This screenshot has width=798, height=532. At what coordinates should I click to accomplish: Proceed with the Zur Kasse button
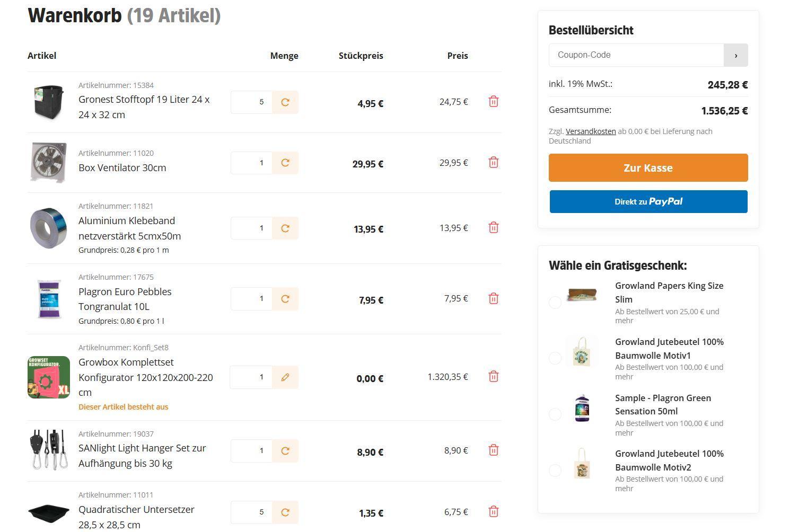point(648,168)
